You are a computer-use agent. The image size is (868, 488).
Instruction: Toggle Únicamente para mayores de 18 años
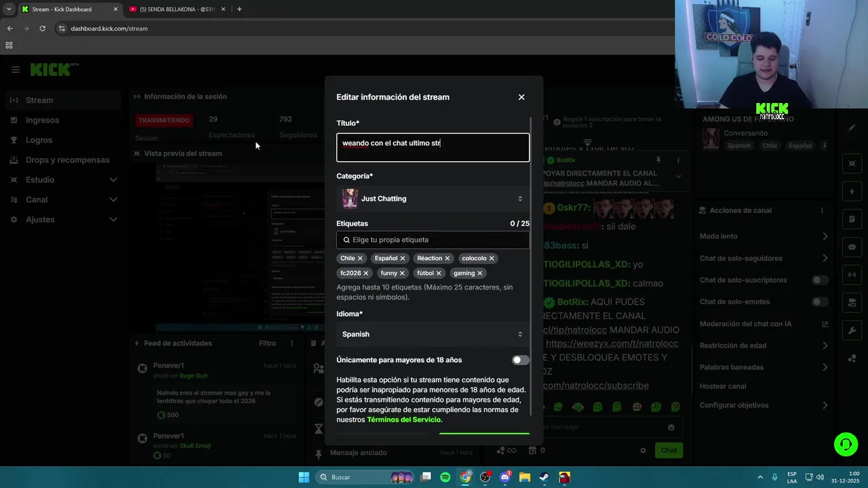[x=520, y=360]
